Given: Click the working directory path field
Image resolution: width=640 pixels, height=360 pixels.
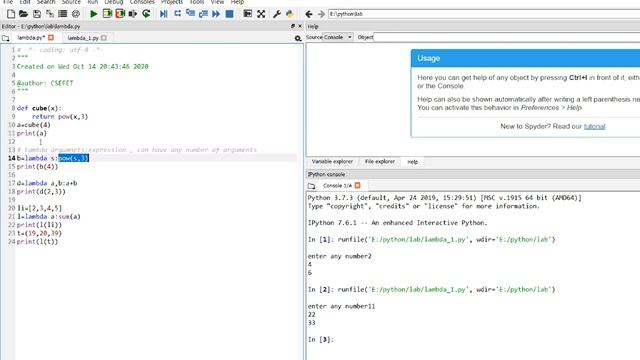Looking at the screenshot, I should coord(484,14).
